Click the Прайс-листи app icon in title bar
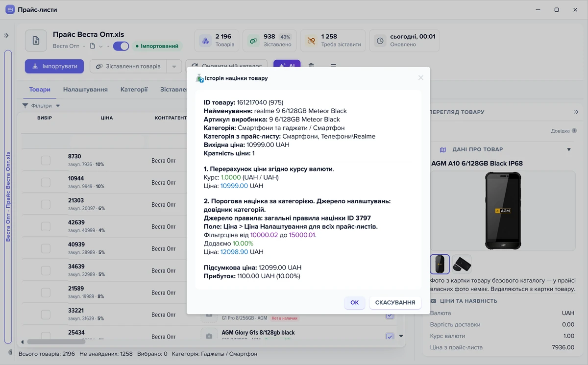This screenshot has width=588, height=365. coord(10,10)
